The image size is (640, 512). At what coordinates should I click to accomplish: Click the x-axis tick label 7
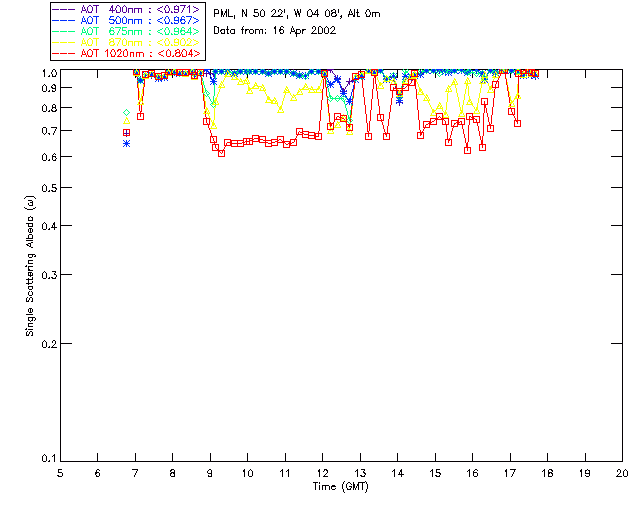[135, 473]
